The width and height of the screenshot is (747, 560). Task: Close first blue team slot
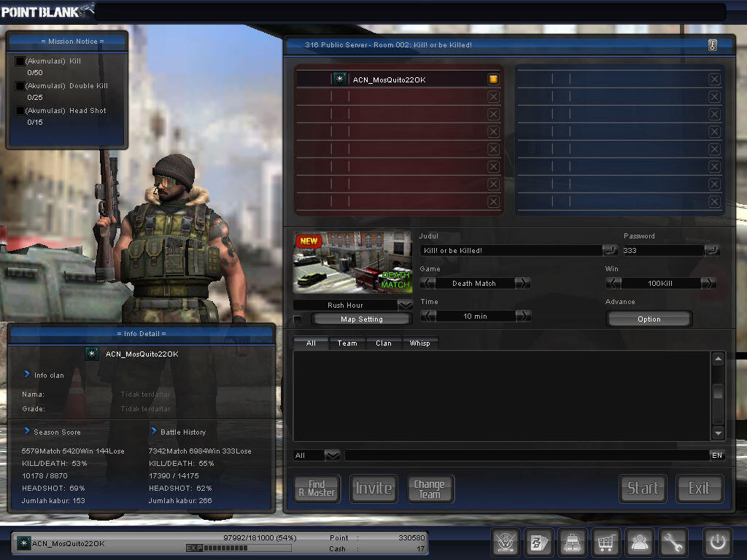click(714, 79)
